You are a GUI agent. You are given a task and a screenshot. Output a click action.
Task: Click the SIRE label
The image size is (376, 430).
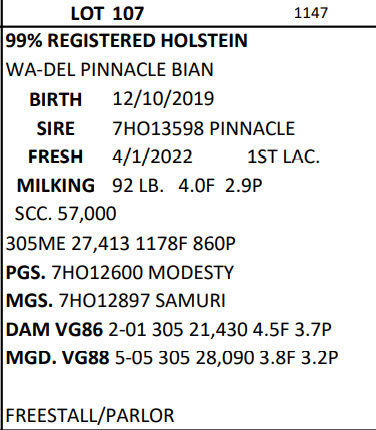click(56, 129)
